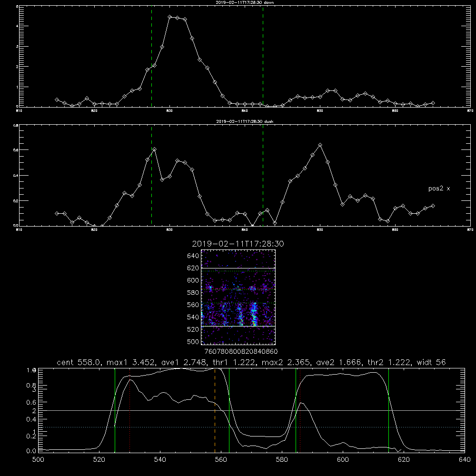Click the lower solid white line in spectrogram

[x=238, y=327]
